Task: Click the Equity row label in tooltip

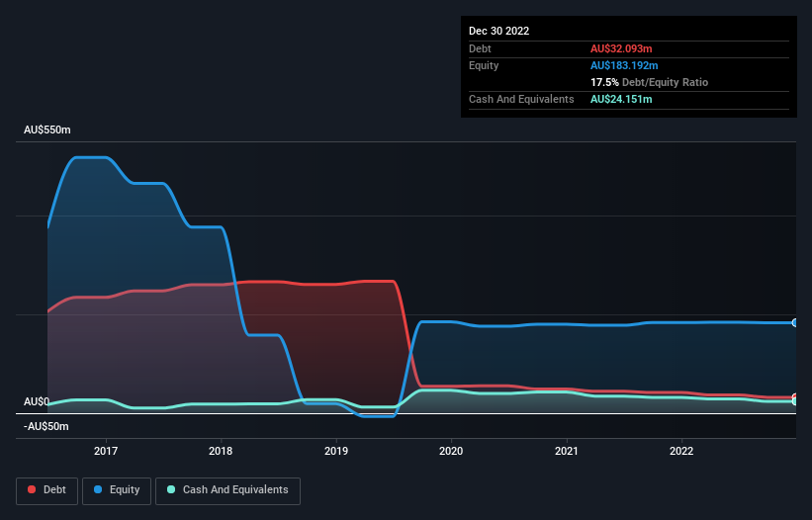Action: tap(484, 65)
